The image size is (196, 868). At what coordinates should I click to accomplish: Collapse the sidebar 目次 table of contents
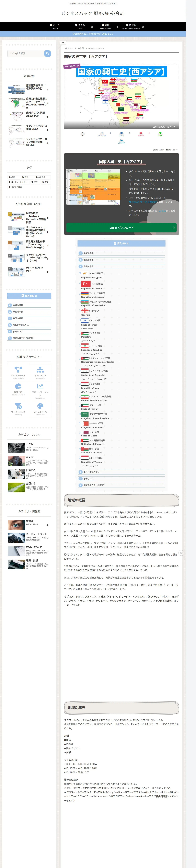29,296
